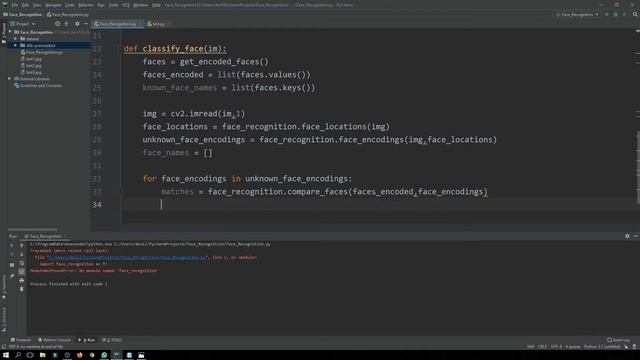Click the collapse-all icon in Project panel
640x360 pixels.
tap(67, 24)
